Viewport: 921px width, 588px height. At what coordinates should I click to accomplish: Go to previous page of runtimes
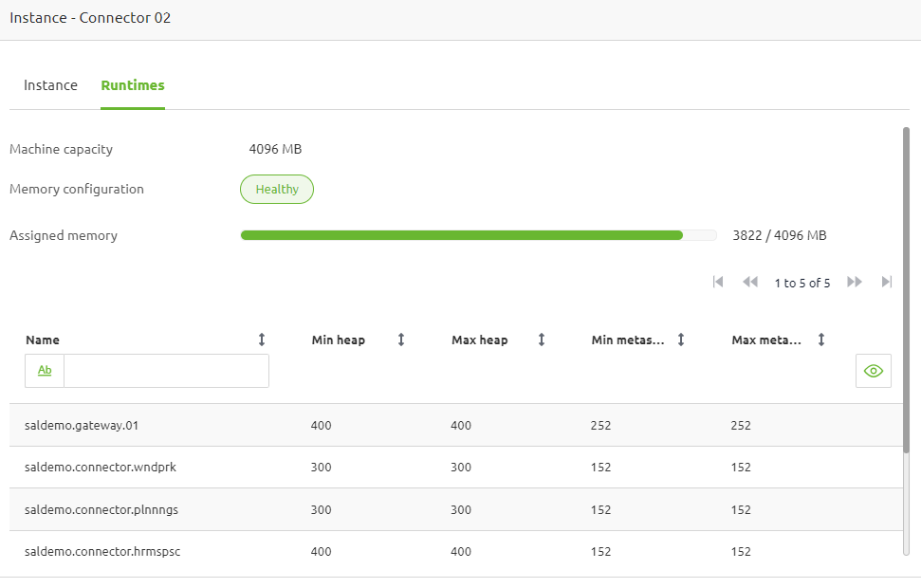coord(750,282)
